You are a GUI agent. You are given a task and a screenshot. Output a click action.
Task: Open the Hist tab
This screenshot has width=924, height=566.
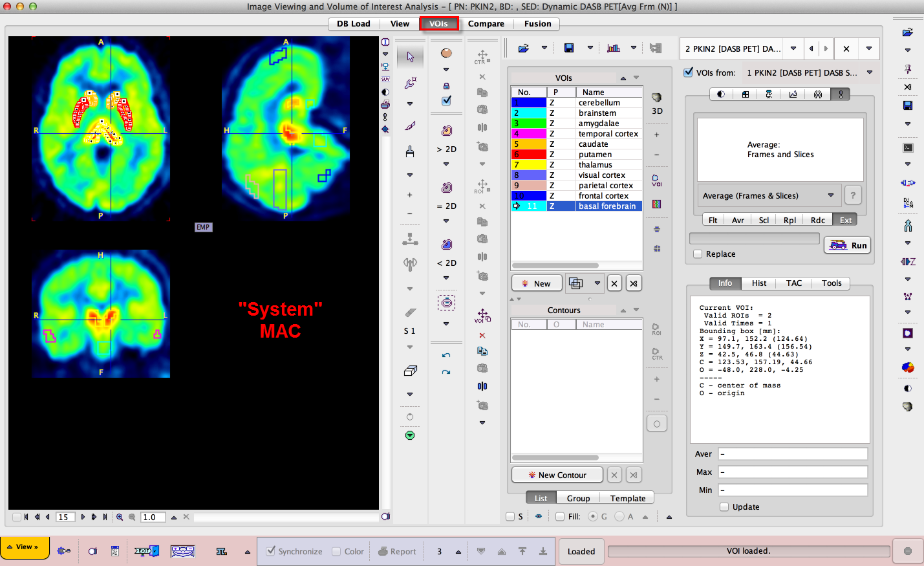pyautogui.click(x=759, y=283)
